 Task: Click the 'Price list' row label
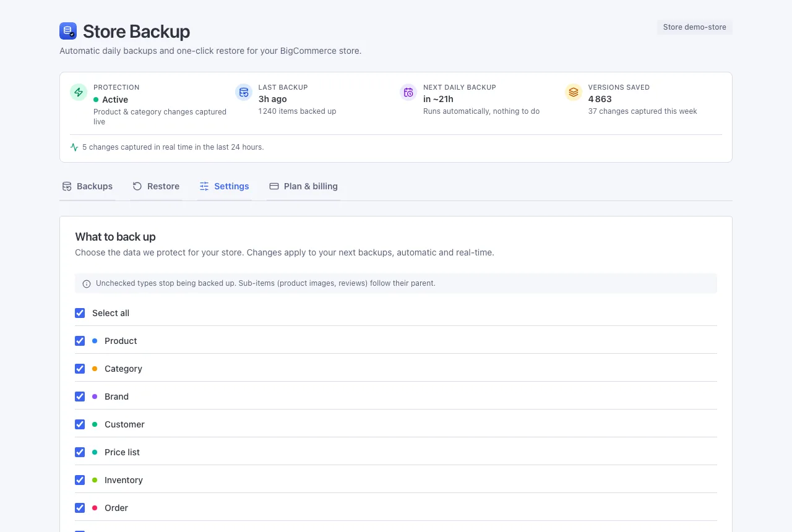(x=122, y=452)
